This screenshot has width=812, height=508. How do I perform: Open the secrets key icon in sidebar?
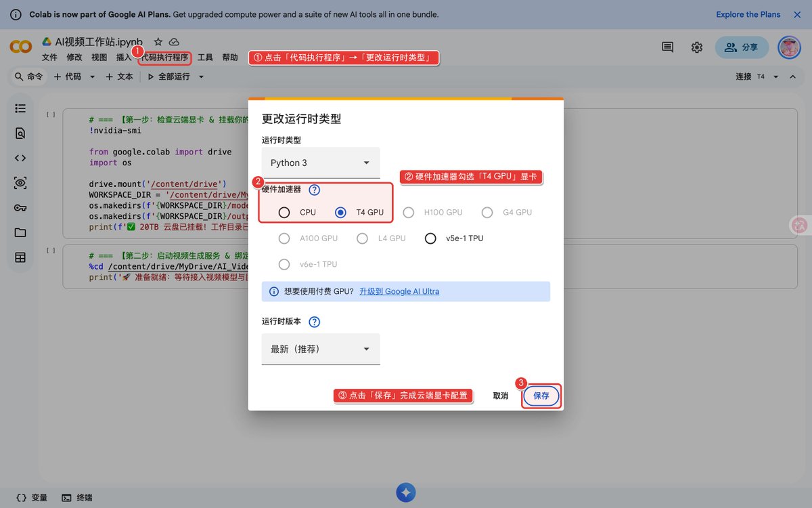click(20, 208)
